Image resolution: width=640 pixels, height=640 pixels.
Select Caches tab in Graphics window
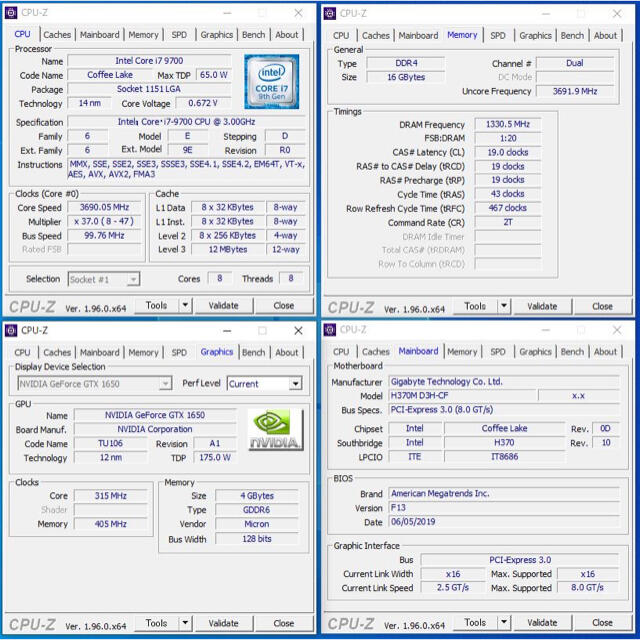point(57,352)
